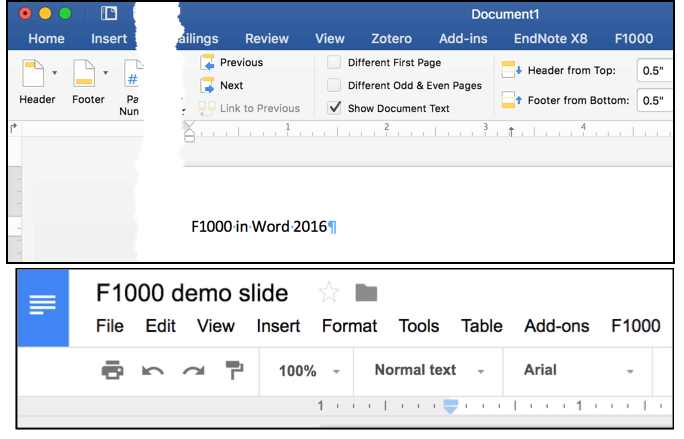Click the macOS yellow minimize button
Screen dimensions: 684x439
point(45,14)
